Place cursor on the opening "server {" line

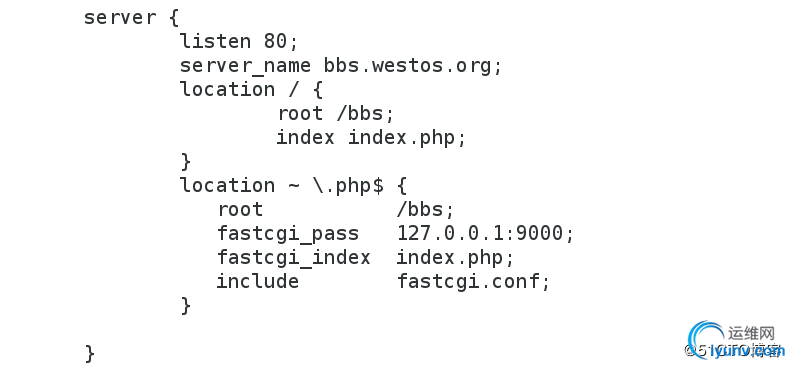coord(131,17)
